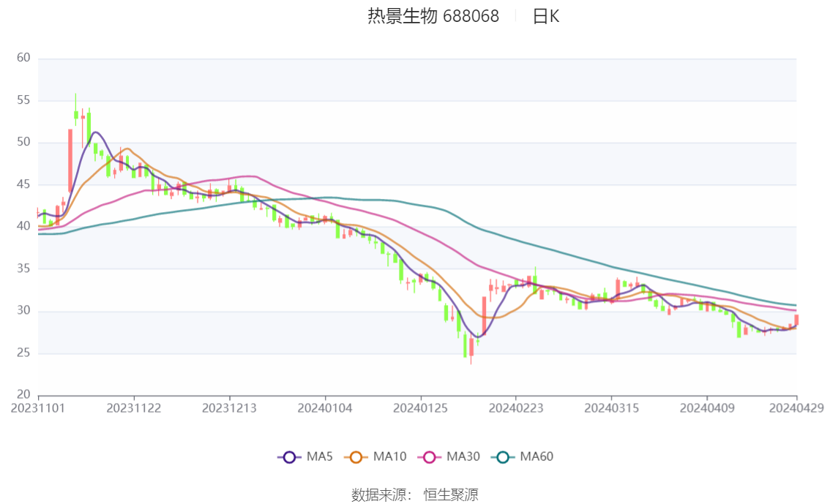Click the data source text 恒生聚源
Screen dimensions: 830x504
pyautogui.click(x=450, y=495)
